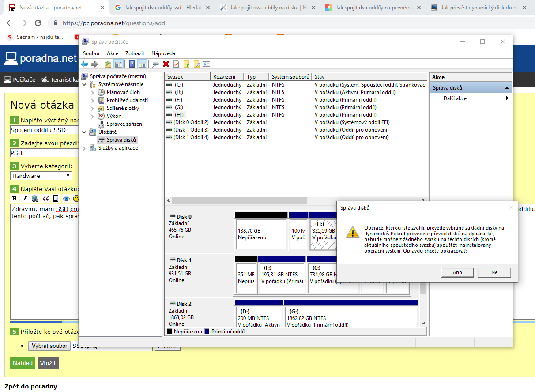Viewport: 535px width, 392px height.
Task: Click the horizontal scrollbar under volume list
Action: [239, 200]
